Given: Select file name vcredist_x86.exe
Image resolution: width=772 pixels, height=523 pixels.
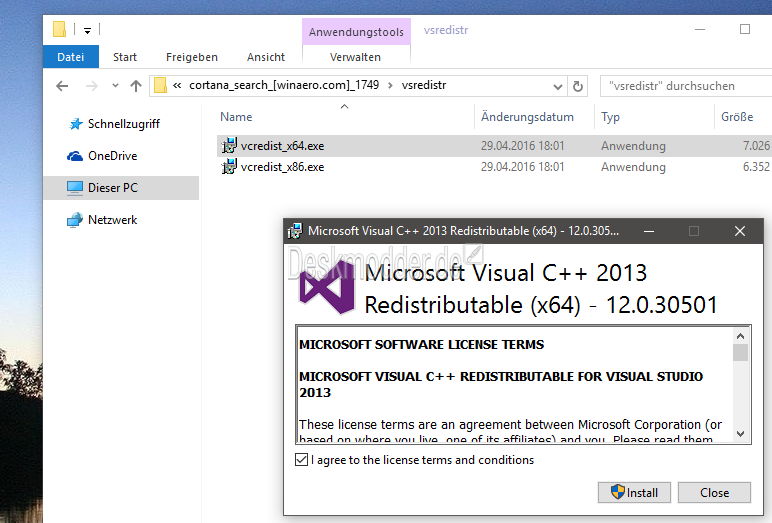Looking at the screenshot, I should (282, 167).
